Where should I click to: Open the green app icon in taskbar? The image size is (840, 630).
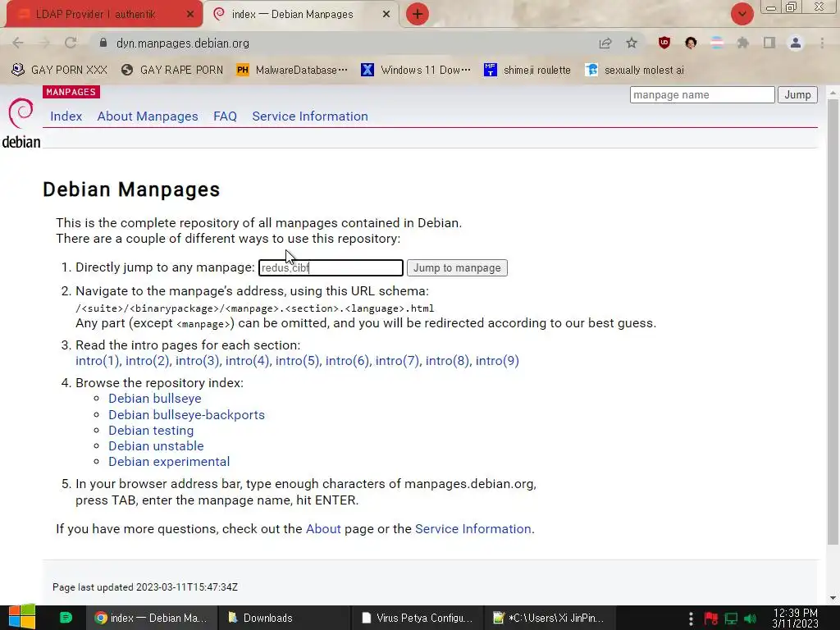click(66, 618)
